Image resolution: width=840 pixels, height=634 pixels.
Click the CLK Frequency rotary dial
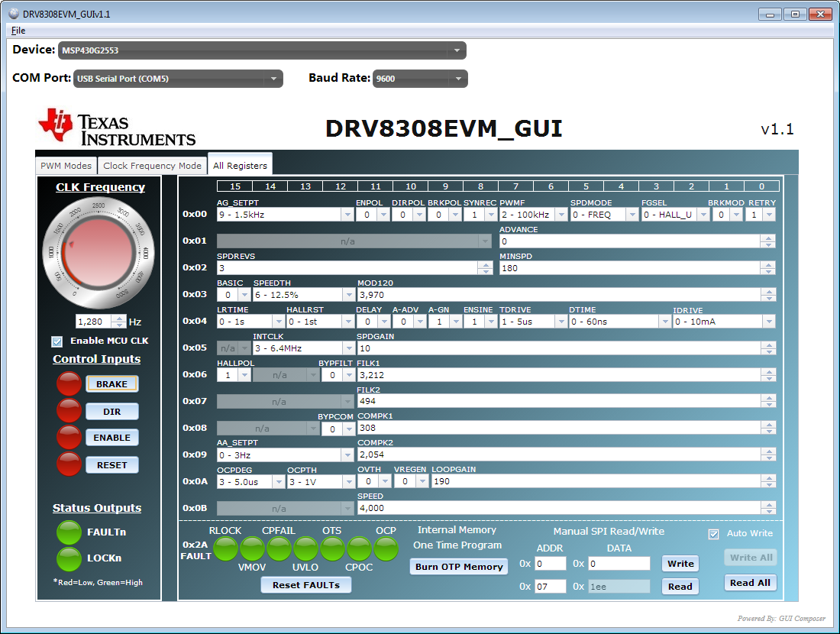coord(98,253)
